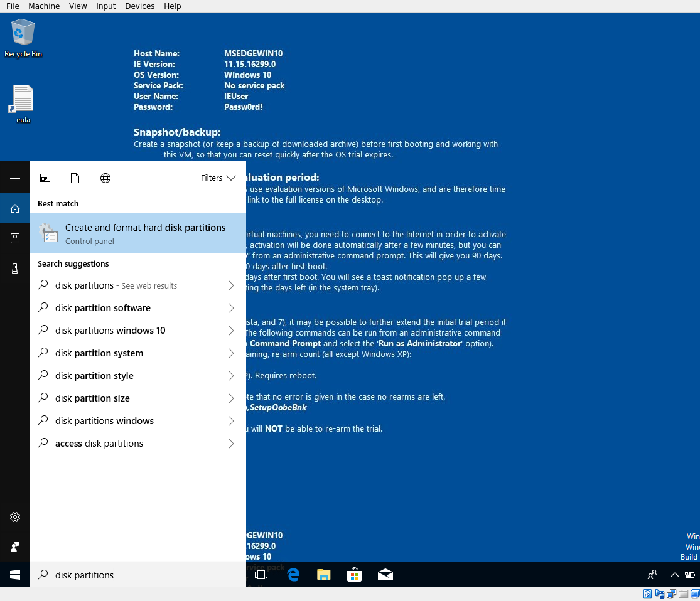Filter search results by Web globe icon
700x601 pixels.
pyautogui.click(x=105, y=178)
